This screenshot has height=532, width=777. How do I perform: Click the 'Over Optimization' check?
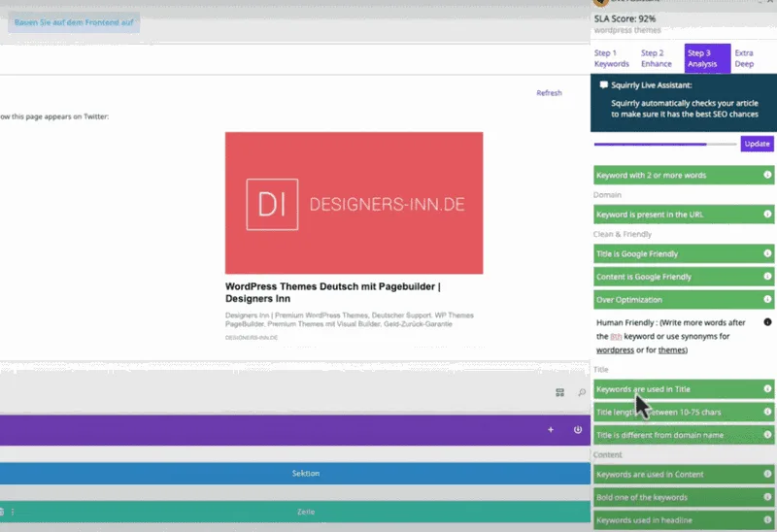click(x=684, y=300)
